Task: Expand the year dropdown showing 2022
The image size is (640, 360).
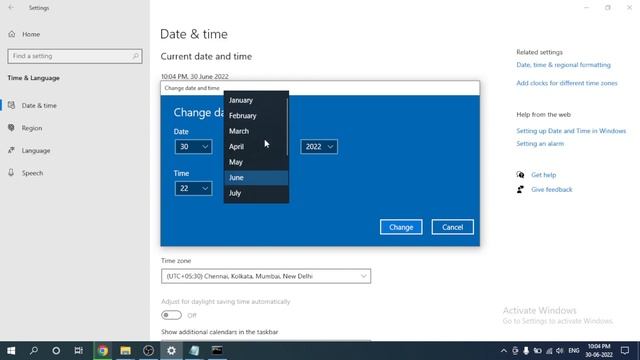Action: click(x=319, y=147)
